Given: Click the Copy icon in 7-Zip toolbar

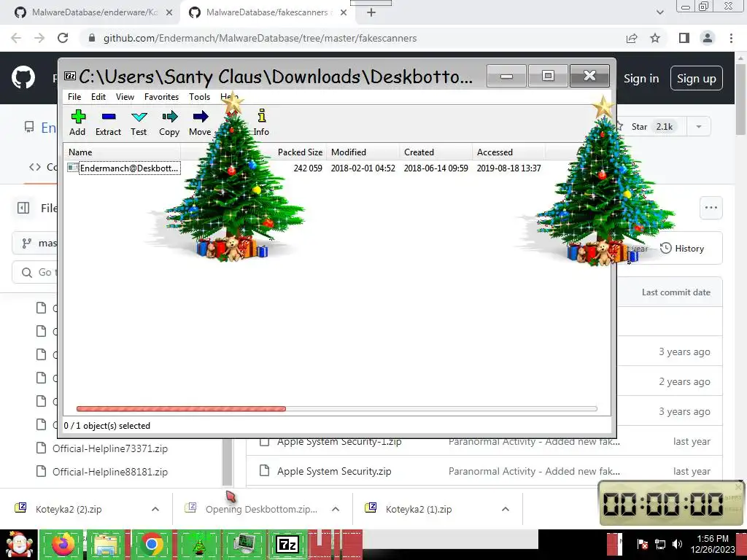Looking at the screenshot, I should click(169, 117).
